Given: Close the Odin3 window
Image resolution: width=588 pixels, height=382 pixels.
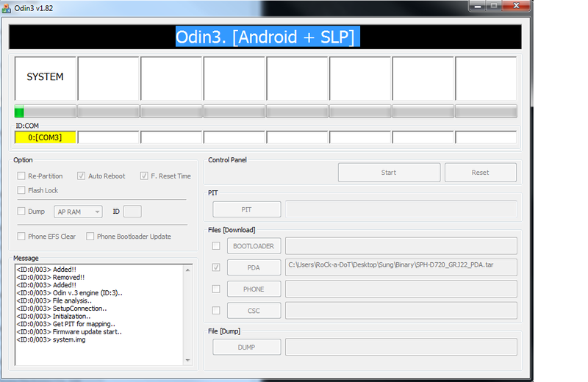Looking at the screenshot, I should click(516, 6).
